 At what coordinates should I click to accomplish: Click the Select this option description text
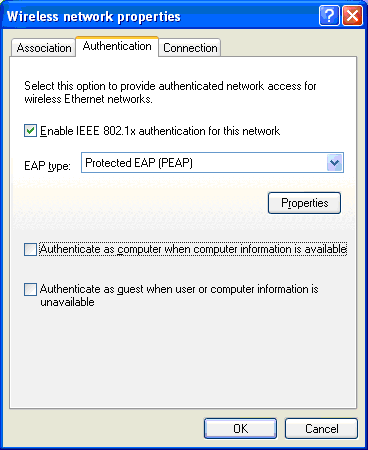point(170,92)
